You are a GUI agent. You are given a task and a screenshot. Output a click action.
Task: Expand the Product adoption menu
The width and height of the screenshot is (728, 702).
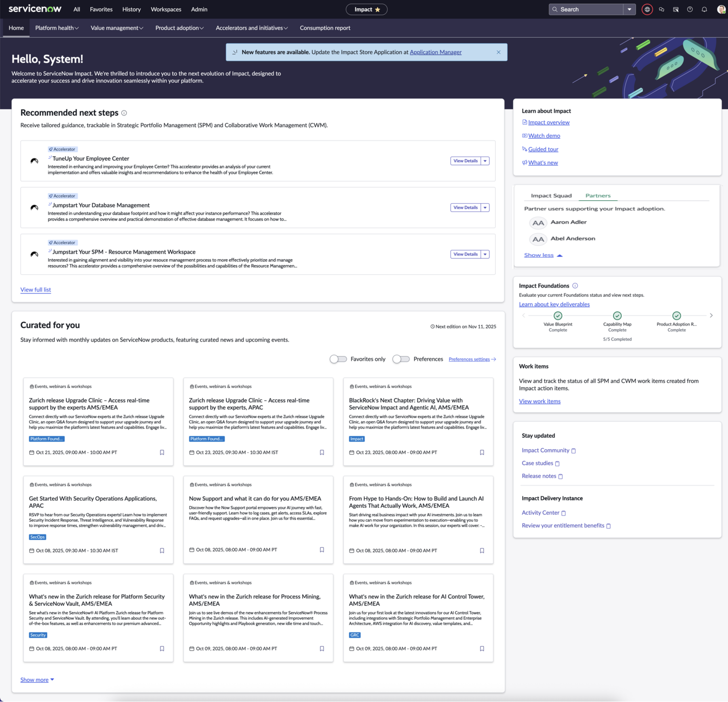179,28
